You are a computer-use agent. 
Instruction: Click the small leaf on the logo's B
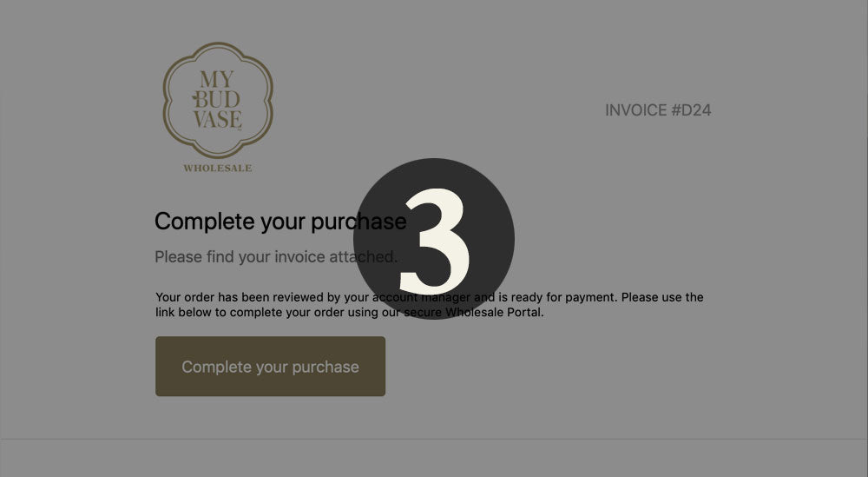coord(194,98)
